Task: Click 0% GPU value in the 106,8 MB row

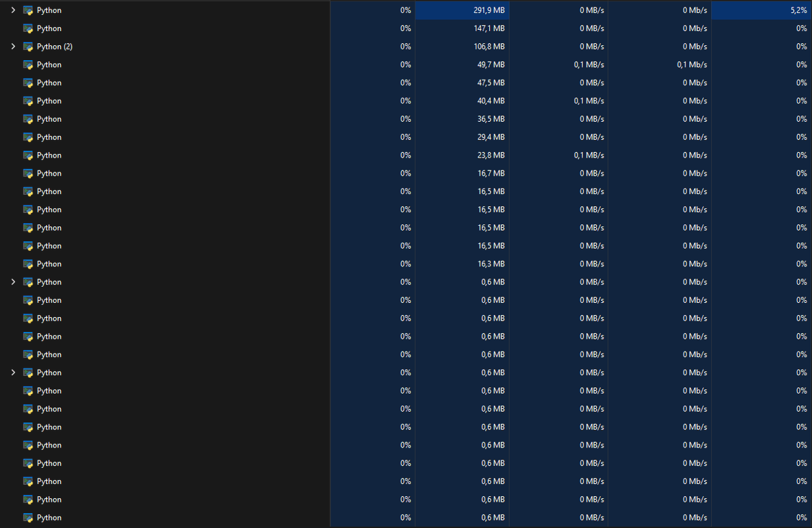Action: coord(802,47)
